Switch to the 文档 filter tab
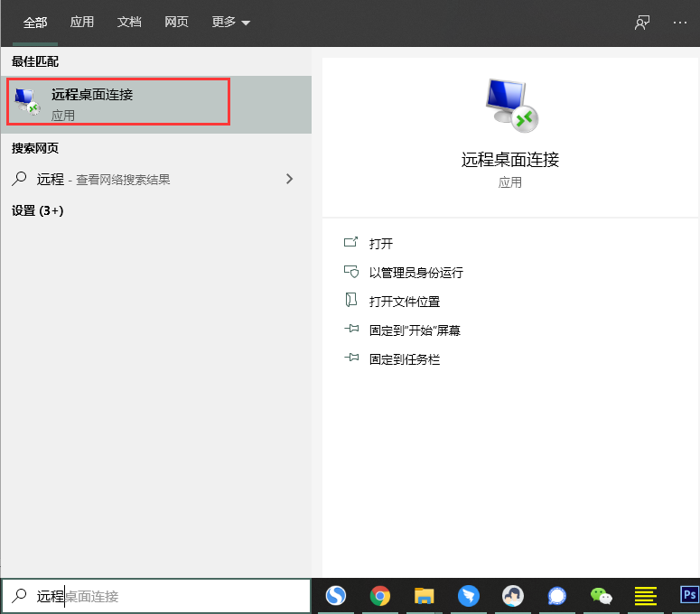Image resolution: width=700 pixels, height=614 pixels. [x=129, y=23]
